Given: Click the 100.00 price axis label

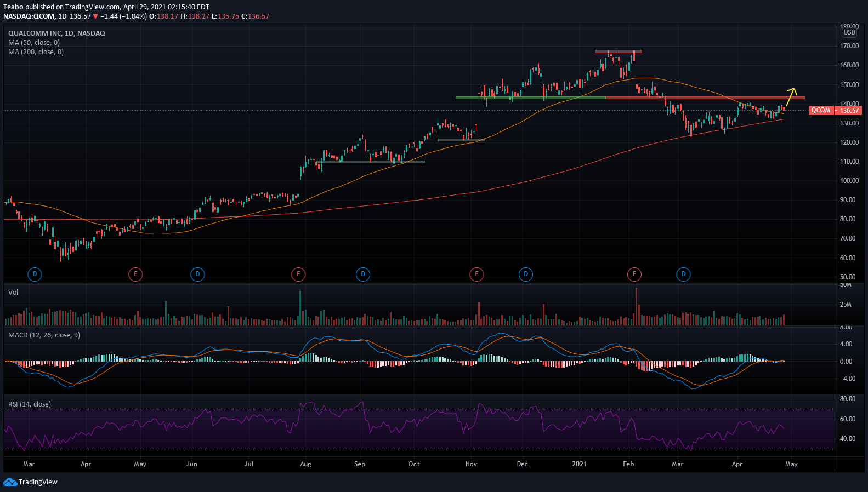Looking at the screenshot, I should pos(849,181).
